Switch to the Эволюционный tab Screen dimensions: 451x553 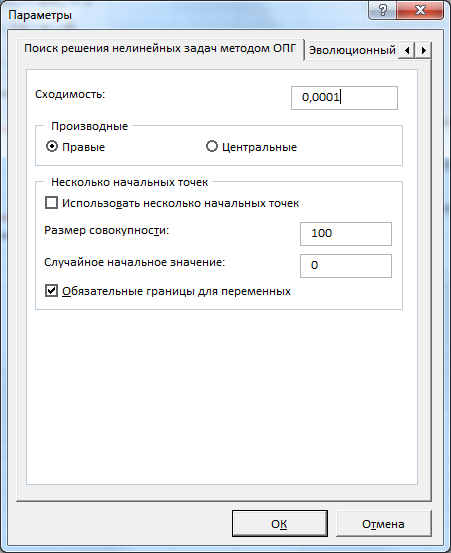tap(352, 50)
